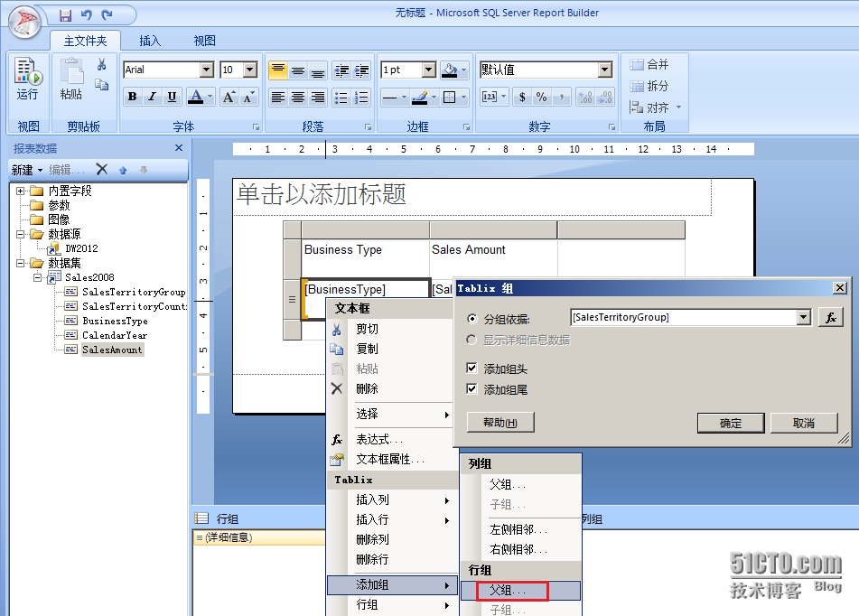Uncheck Add group footer checkbox
The image size is (859, 616).
coord(472,388)
